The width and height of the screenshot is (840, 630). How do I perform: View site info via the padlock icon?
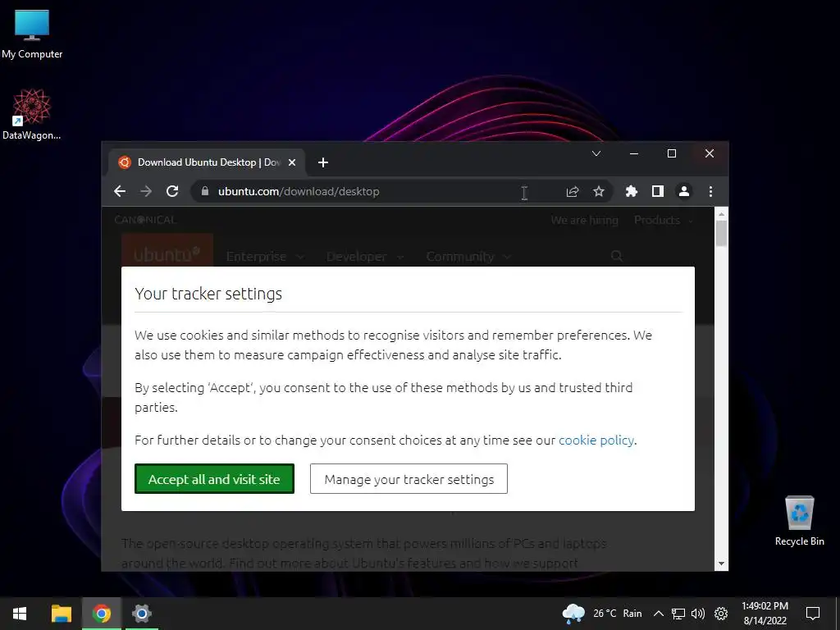pos(204,191)
